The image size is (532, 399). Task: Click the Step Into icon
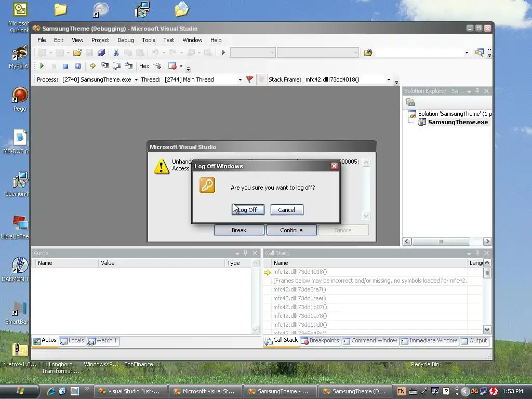[x=105, y=66]
